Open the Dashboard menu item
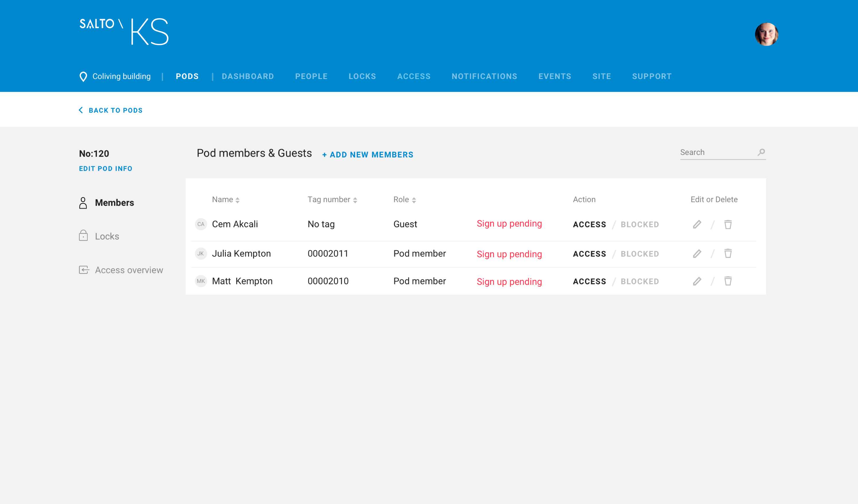Image resolution: width=858 pixels, height=504 pixels. pos(248,76)
